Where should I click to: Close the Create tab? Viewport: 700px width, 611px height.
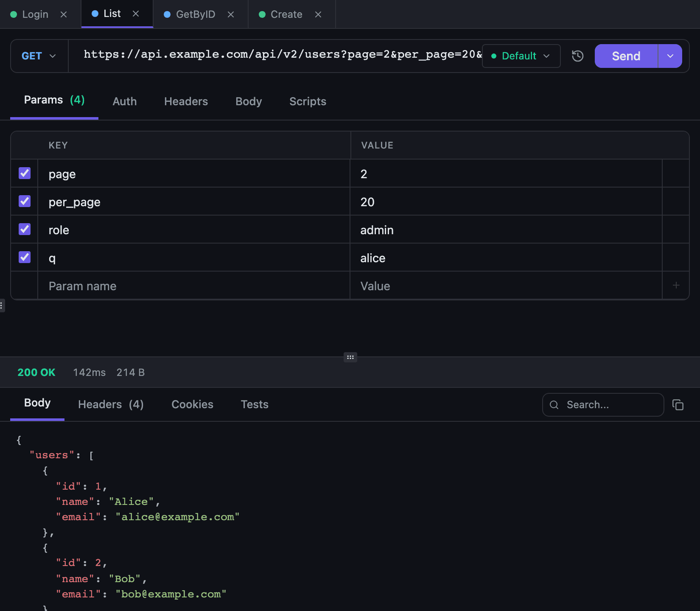318,14
